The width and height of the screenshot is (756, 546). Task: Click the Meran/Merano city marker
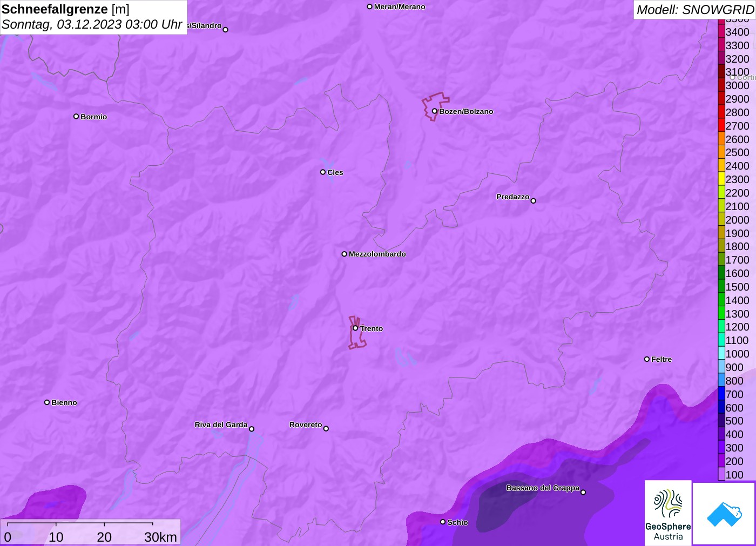point(369,6)
